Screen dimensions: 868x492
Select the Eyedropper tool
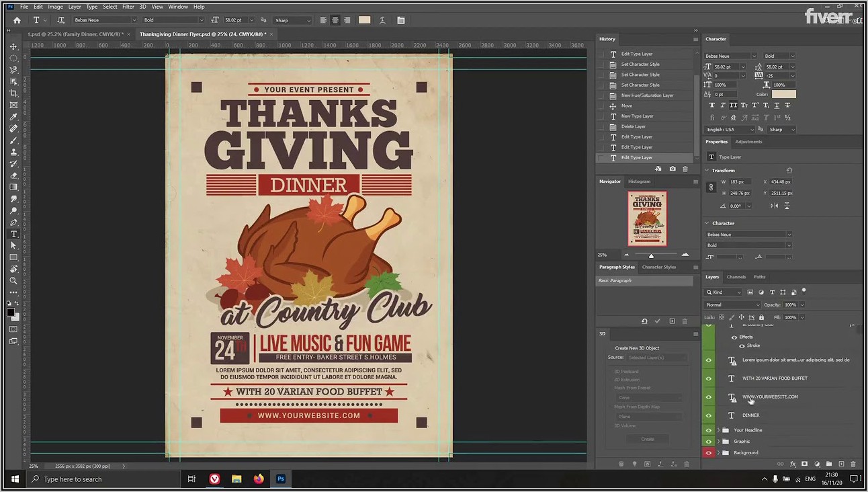(13, 117)
